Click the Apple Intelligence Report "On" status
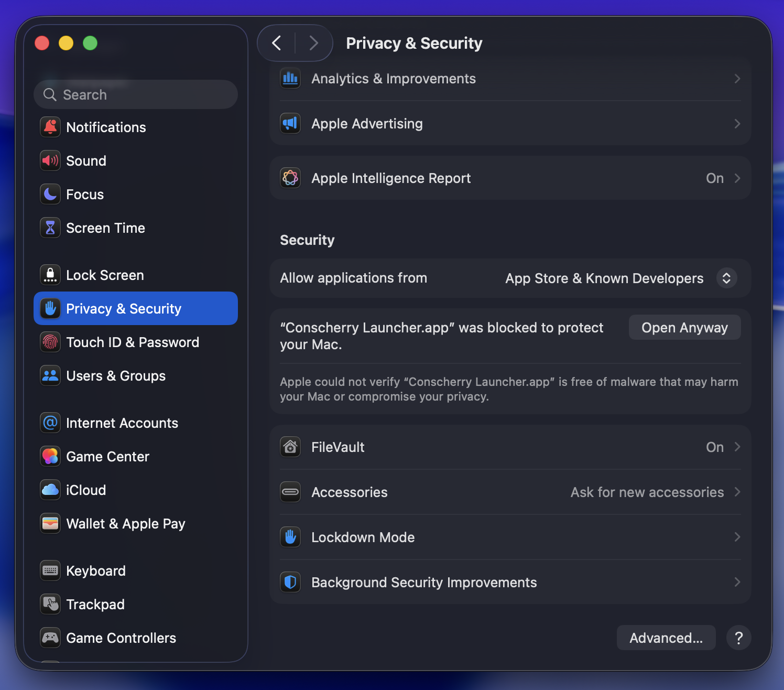 (x=715, y=178)
